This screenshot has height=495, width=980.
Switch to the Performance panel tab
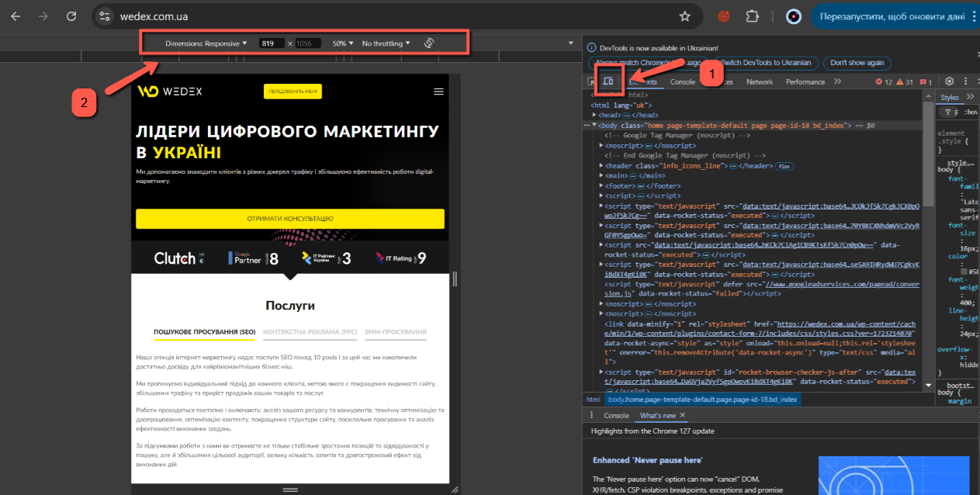(805, 81)
